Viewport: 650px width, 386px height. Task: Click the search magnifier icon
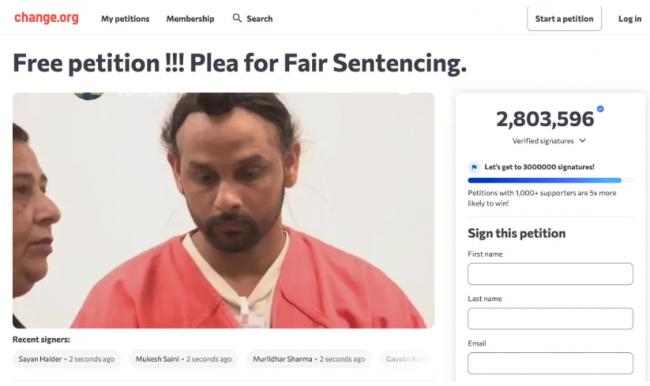coord(237,18)
